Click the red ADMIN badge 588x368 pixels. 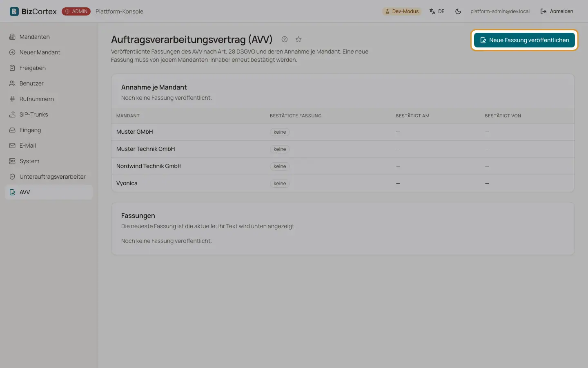point(76,11)
